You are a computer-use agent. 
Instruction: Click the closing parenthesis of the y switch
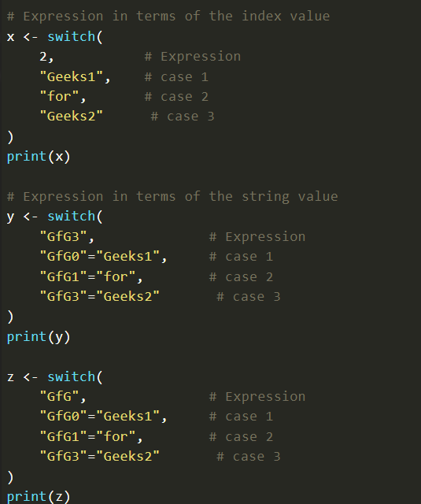tap(10, 317)
